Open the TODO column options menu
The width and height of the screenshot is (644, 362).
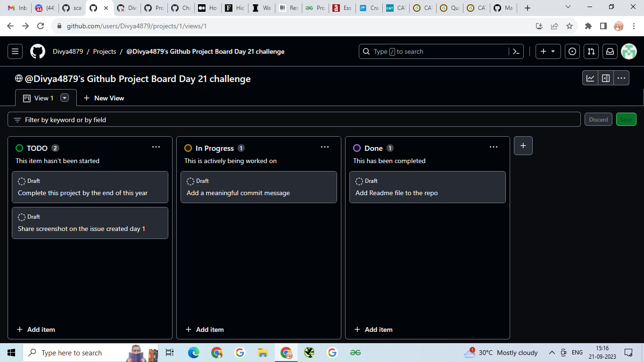point(156,147)
